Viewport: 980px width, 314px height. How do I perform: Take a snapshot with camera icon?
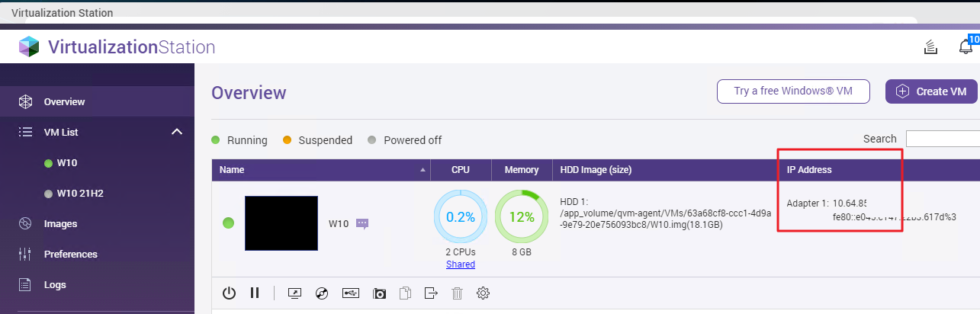[x=379, y=293]
